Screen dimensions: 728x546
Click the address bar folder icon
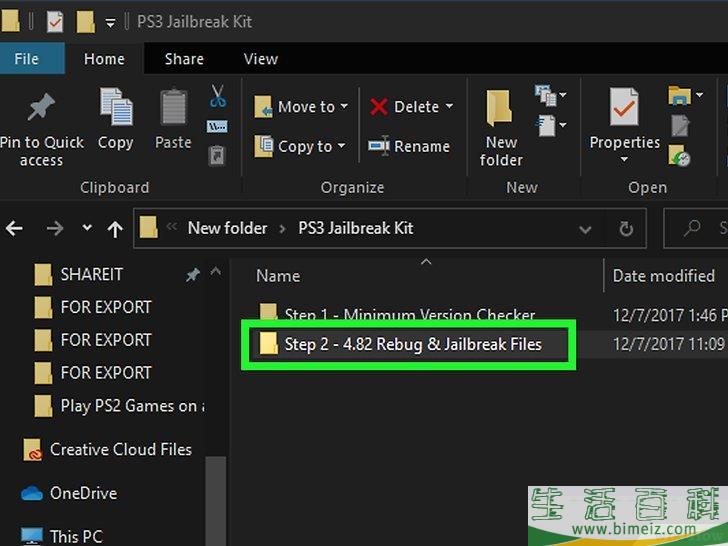(149, 228)
